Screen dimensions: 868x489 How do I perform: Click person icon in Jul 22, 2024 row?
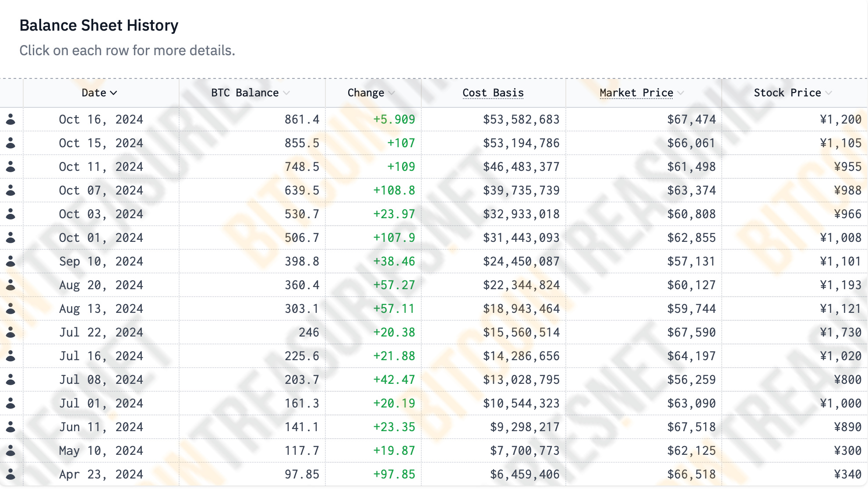(11, 332)
